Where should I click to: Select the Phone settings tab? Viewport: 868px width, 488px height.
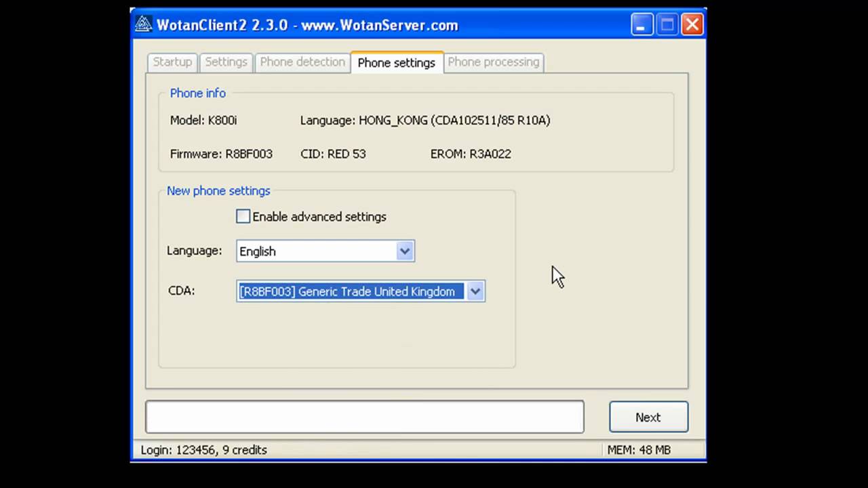(397, 62)
